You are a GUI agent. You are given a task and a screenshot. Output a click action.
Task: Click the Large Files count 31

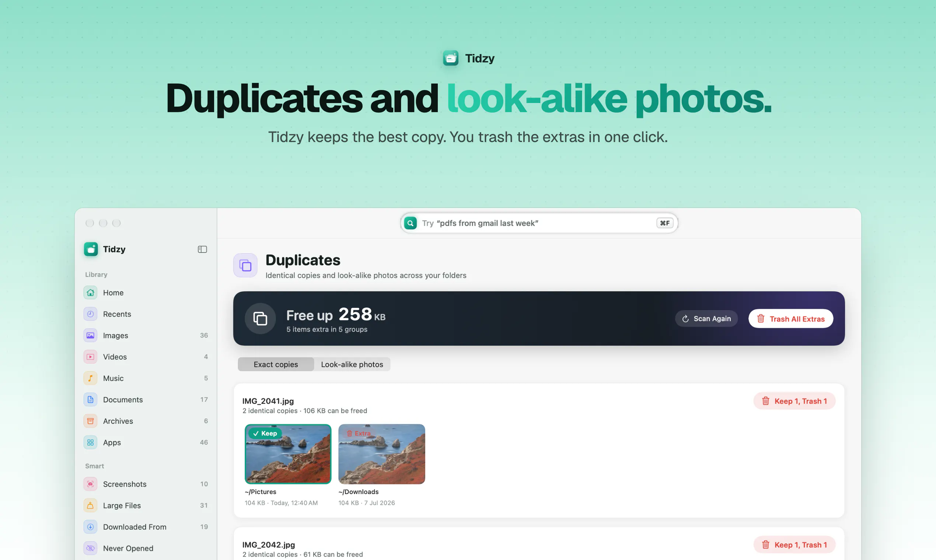[x=204, y=505]
